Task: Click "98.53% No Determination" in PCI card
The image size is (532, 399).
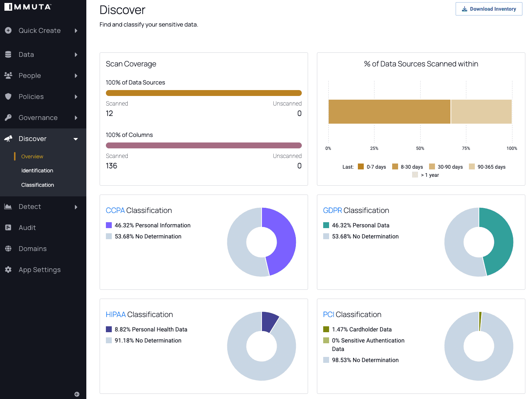Action: point(365,360)
